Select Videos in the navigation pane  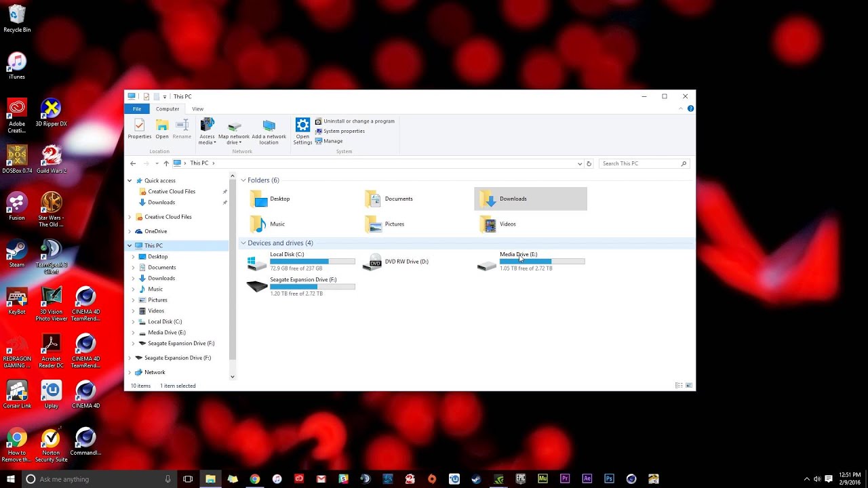click(x=156, y=311)
